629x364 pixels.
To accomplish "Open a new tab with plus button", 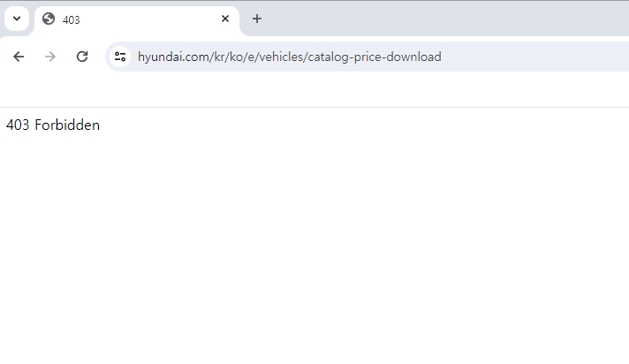I will click(257, 19).
